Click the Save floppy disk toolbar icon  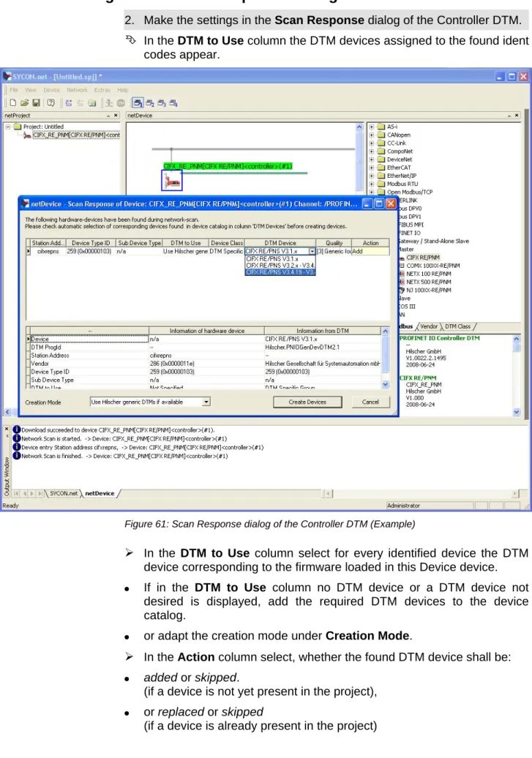pos(37,103)
